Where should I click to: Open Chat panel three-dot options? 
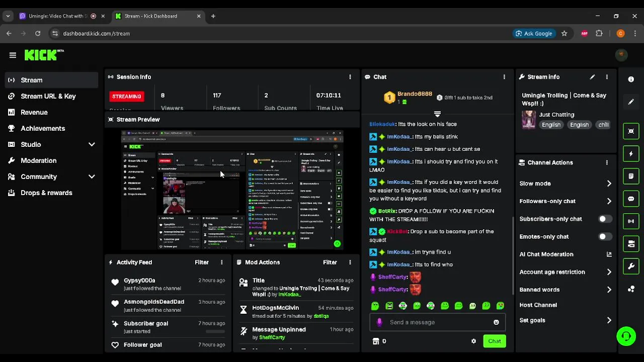point(504,77)
